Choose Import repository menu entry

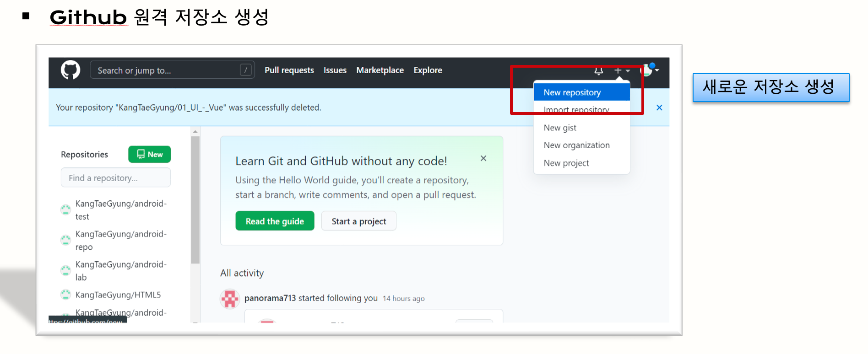582,110
